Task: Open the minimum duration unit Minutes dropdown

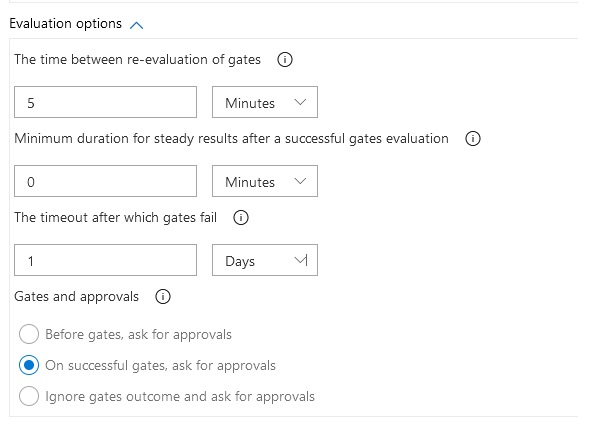Action: point(265,181)
